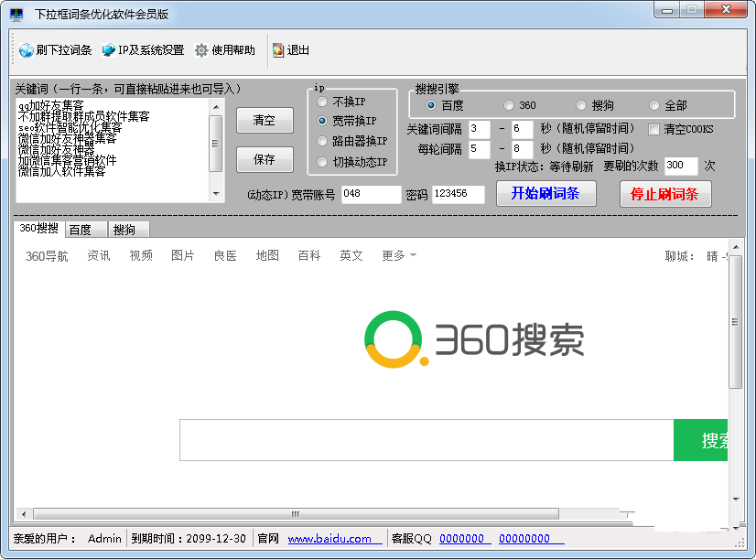Image resolution: width=756 pixels, height=559 pixels.
Task: Click 停止刷词条 button
Action: pyautogui.click(x=665, y=194)
